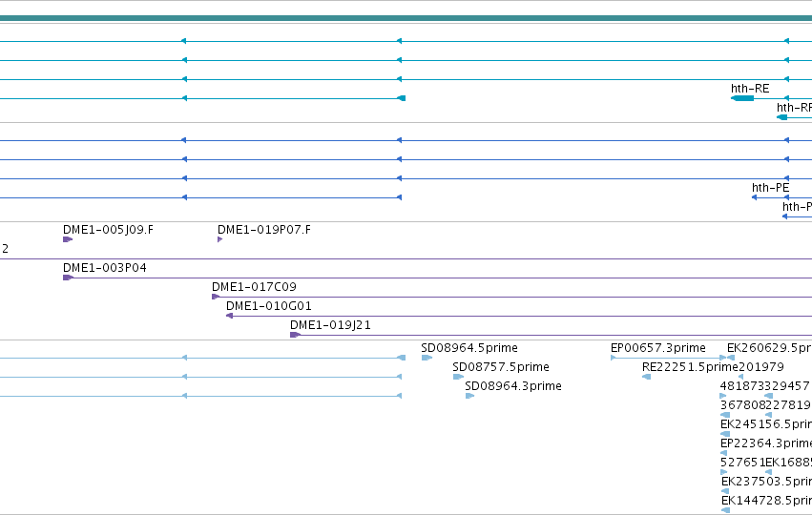
Task: Select the thick exon block under hth-RE
Action: 742,98
